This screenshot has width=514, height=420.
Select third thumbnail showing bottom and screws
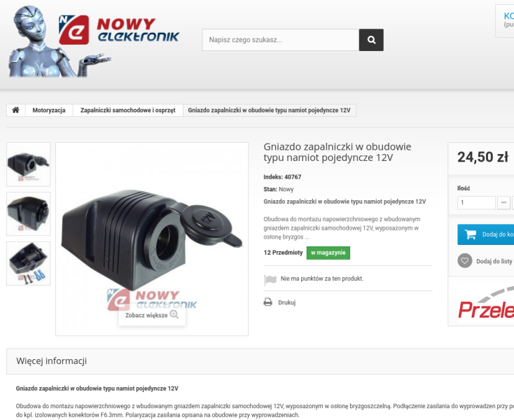[29, 264]
